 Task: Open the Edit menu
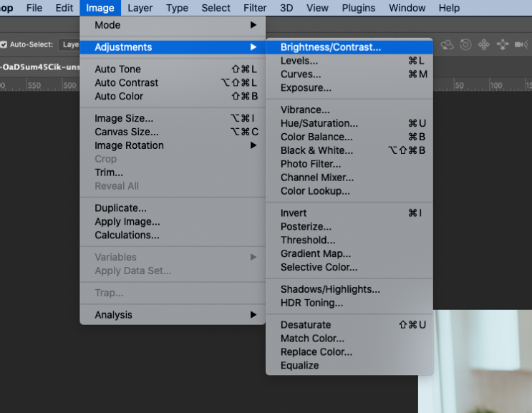point(64,8)
